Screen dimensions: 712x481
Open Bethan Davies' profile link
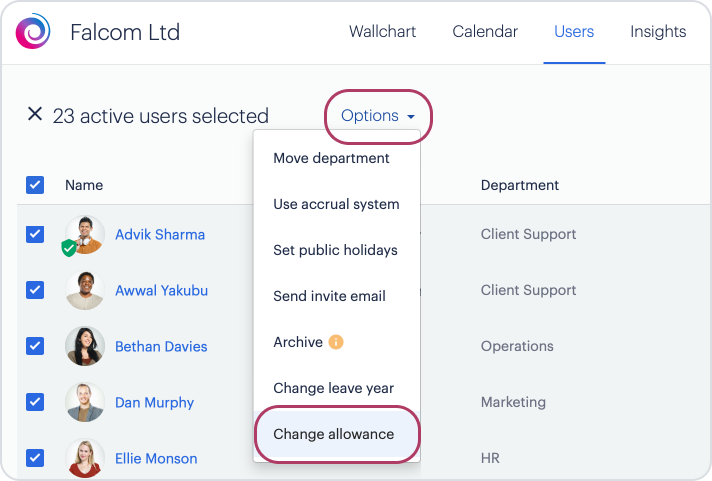161,347
